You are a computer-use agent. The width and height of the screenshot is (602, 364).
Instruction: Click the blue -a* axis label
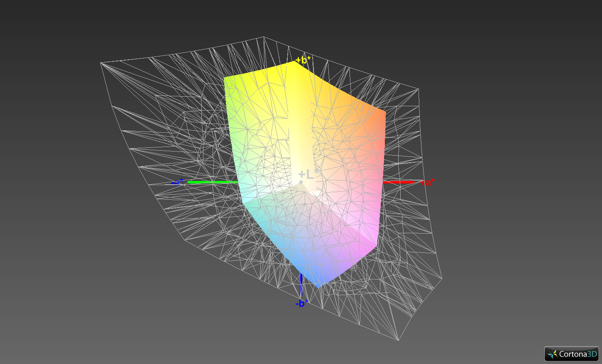pos(177,182)
